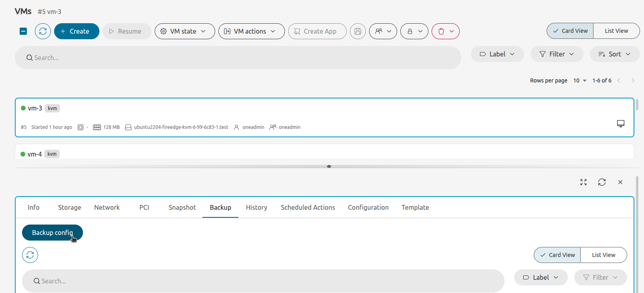
Task: Open the red trash delete menu
Action: tap(445, 31)
